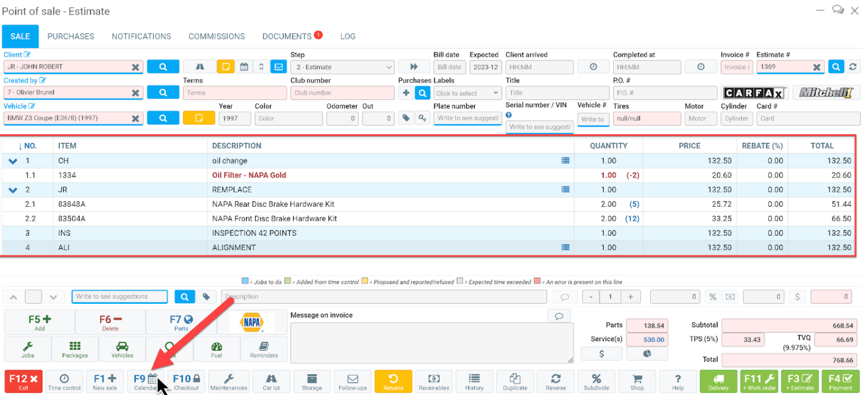This screenshot has width=868, height=395.
Task: Open the CARFAX report button
Action: [754, 93]
